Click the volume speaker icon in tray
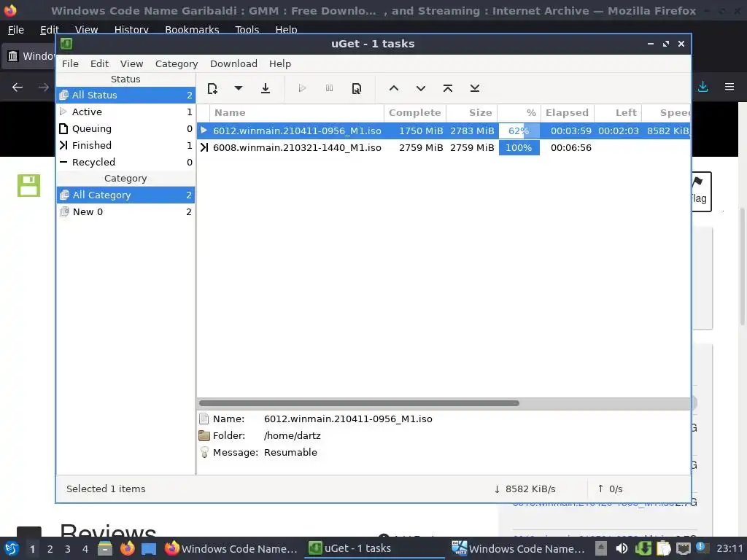 click(622, 549)
